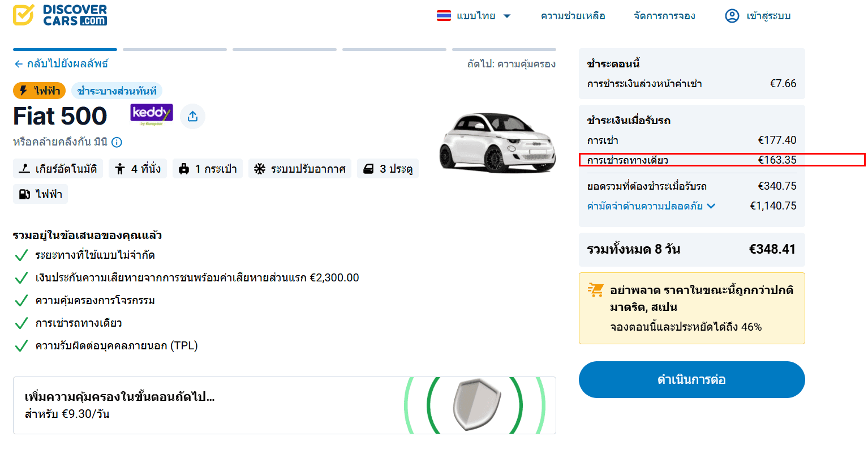Open the DiscoverCars.com logo homepage

tap(60, 15)
